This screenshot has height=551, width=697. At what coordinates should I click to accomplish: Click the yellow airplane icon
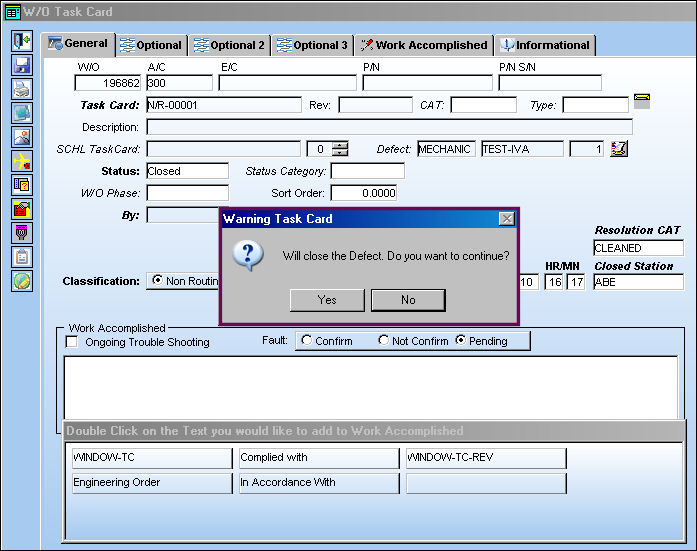point(22,161)
